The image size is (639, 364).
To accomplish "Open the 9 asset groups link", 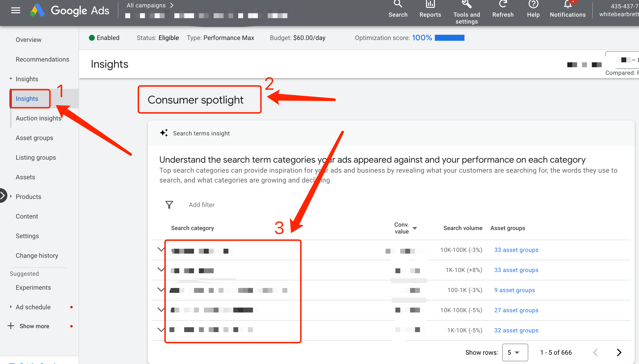I will point(514,290).
